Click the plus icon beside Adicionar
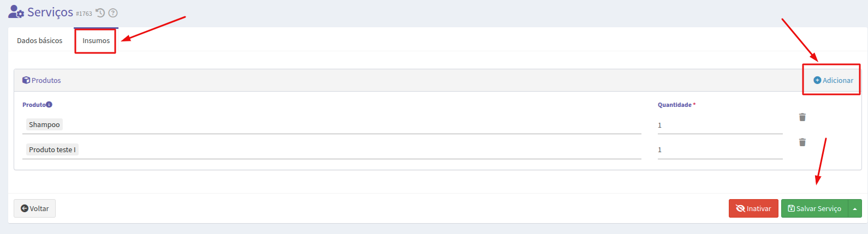Image resolution: width=868 pixels, height=234 pixels. tap(817, 80)
